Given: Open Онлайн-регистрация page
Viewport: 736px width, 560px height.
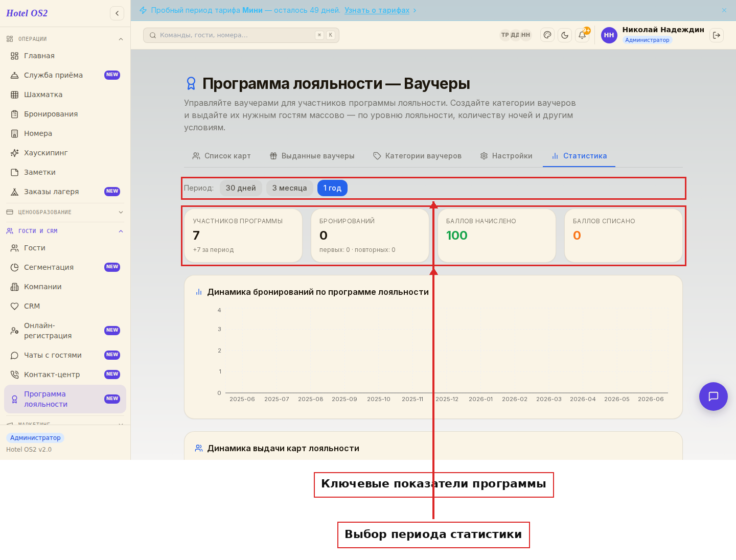Looking at the screenshot, I should (x=65, y=331).
